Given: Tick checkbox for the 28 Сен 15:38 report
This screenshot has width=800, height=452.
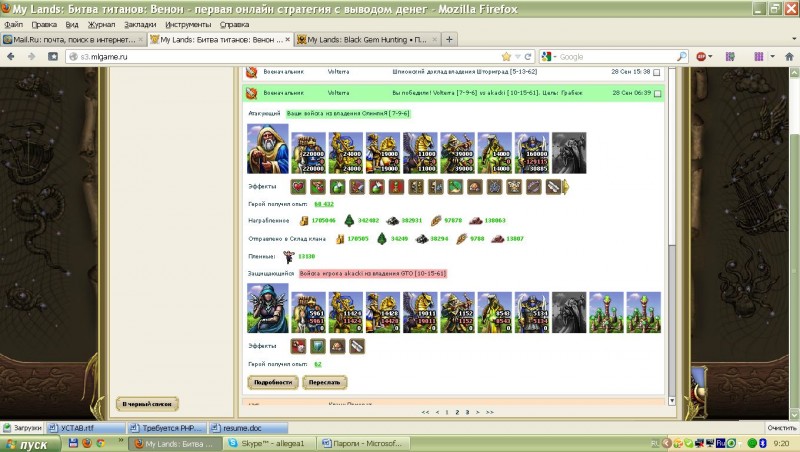Looking at the screenshot, I should [x=657, y=73].
